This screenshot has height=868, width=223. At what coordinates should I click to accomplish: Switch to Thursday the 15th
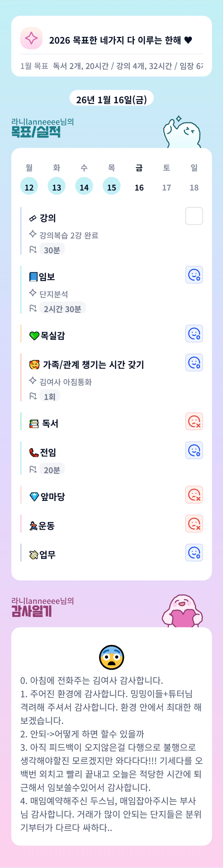tap(112, 186)
